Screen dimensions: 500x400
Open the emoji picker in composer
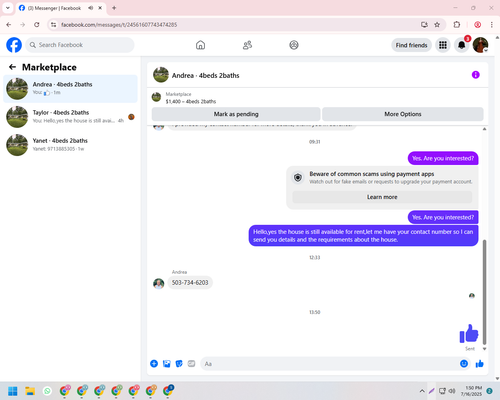[x=464, y=364]
